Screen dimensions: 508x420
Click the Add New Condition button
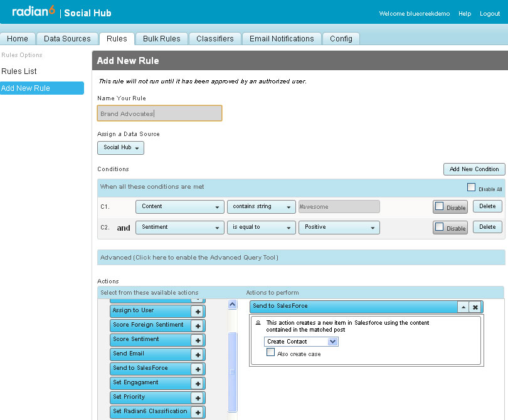[x=474, y=169]
